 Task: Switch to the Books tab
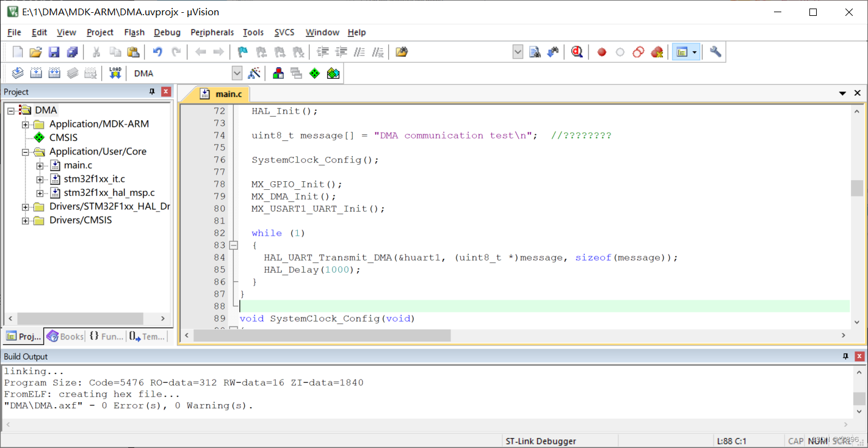tap(65, 336)
